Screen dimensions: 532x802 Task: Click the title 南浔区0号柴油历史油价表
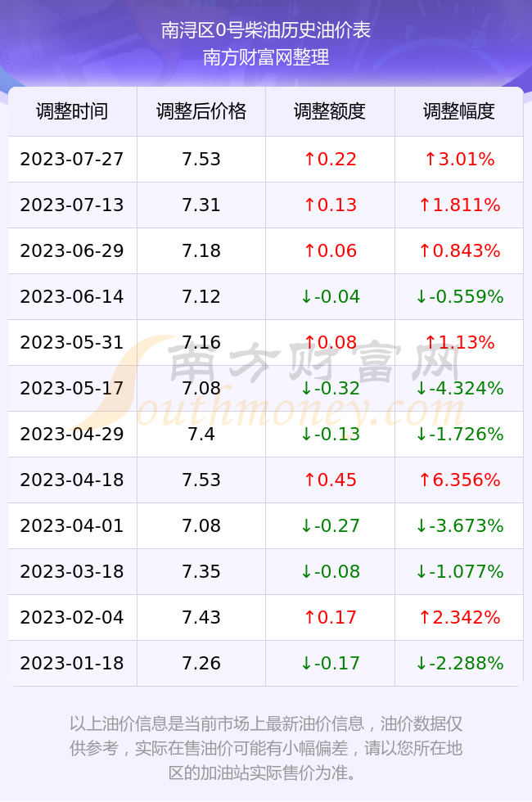click(x=266, y=30)
